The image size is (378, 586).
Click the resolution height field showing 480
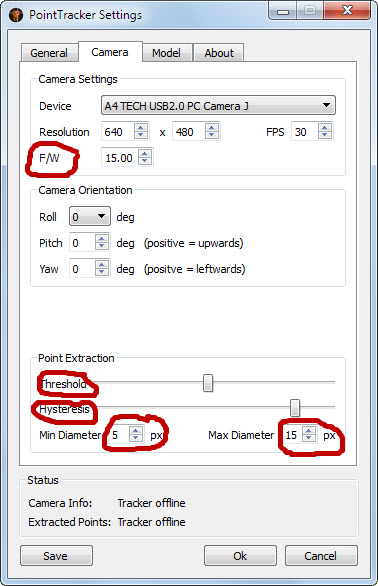click(x=188, y=132)
